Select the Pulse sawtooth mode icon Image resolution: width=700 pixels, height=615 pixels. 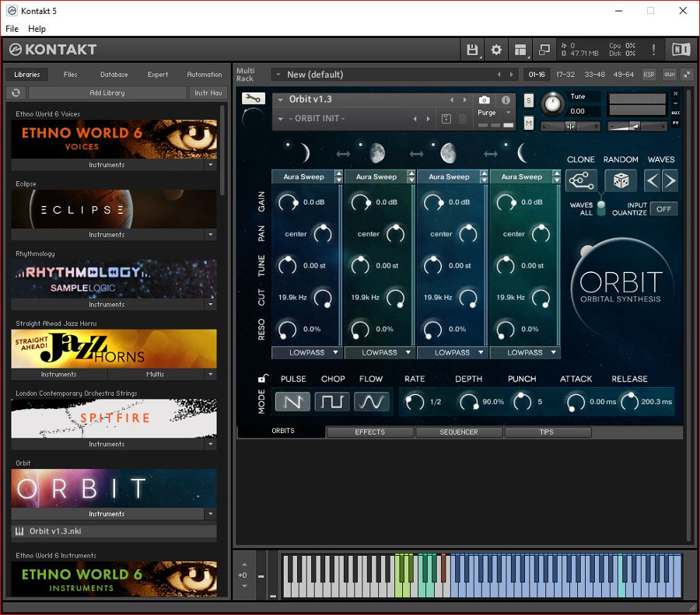292,402
